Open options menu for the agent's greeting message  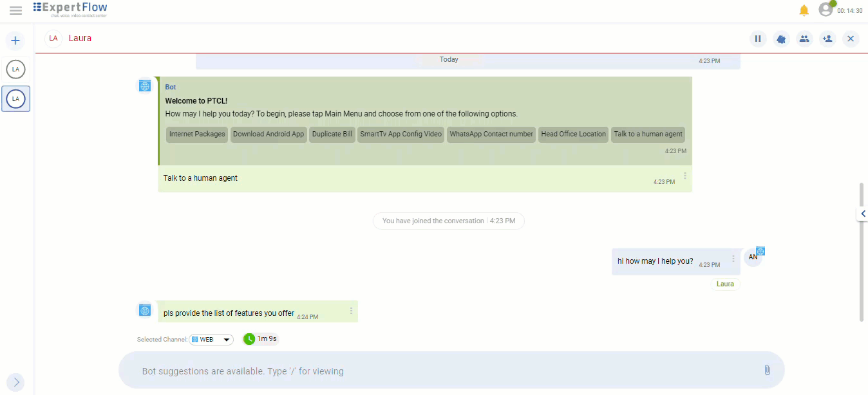(733, 259)
